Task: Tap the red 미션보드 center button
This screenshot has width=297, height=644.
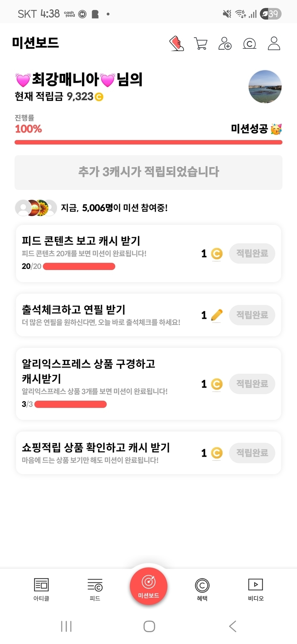Action: (148, 586)
